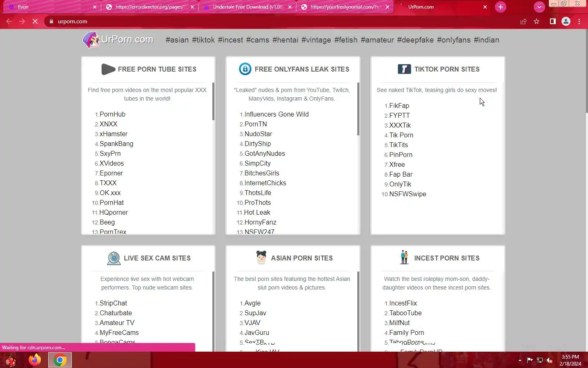Open the Beeg list entry
Screen dimensions: 588x368
(107, 222)
